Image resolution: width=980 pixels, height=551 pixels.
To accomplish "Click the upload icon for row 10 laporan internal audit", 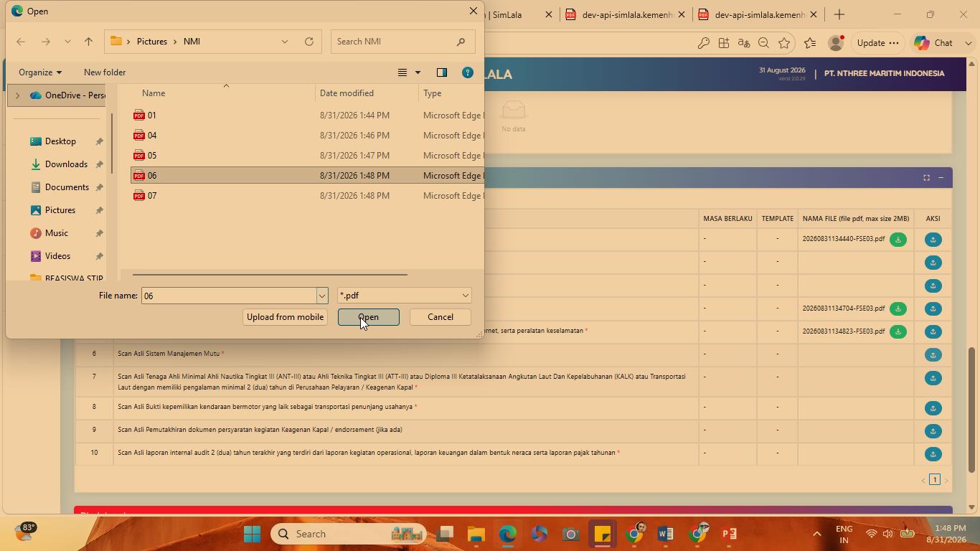I will point(933,454).
